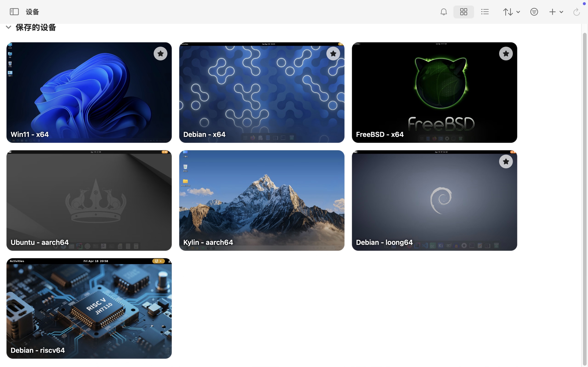Image resolution: width=588 pixels, height=367 pixels.
Task: Switch to list view layout
Action: click(485, 12)
